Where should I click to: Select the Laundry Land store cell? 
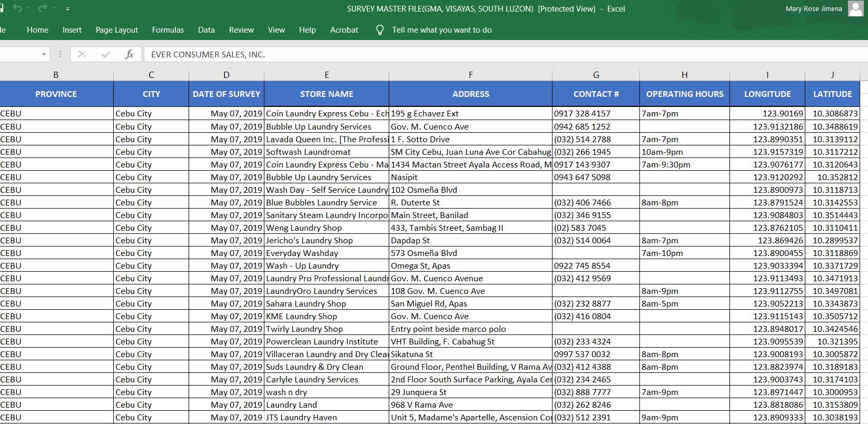pos(327,405)
